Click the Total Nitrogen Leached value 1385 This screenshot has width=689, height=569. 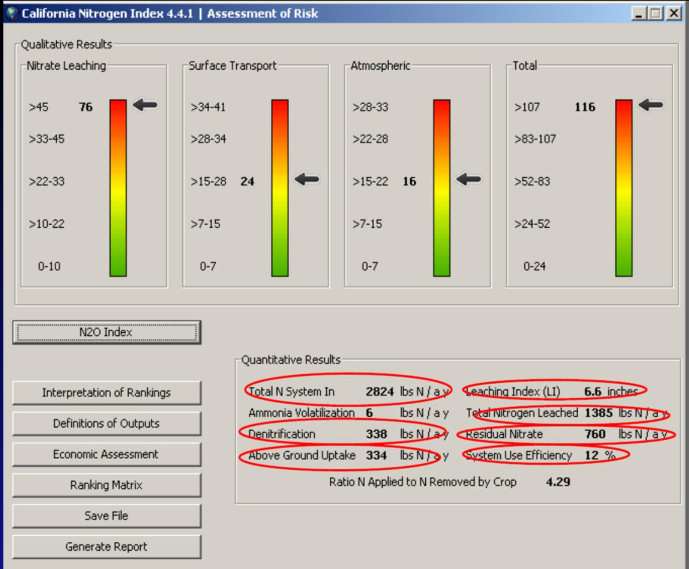pos(598,413)
